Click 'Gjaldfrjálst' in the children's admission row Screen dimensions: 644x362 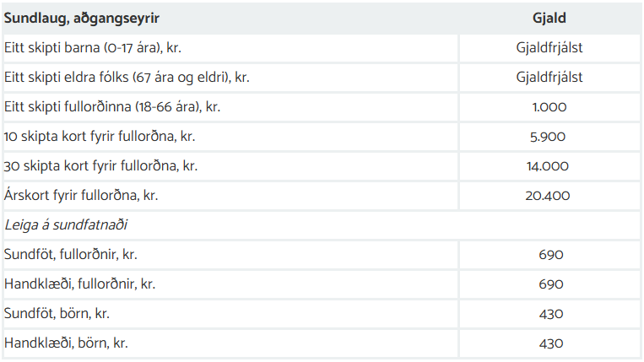(549, 47)
